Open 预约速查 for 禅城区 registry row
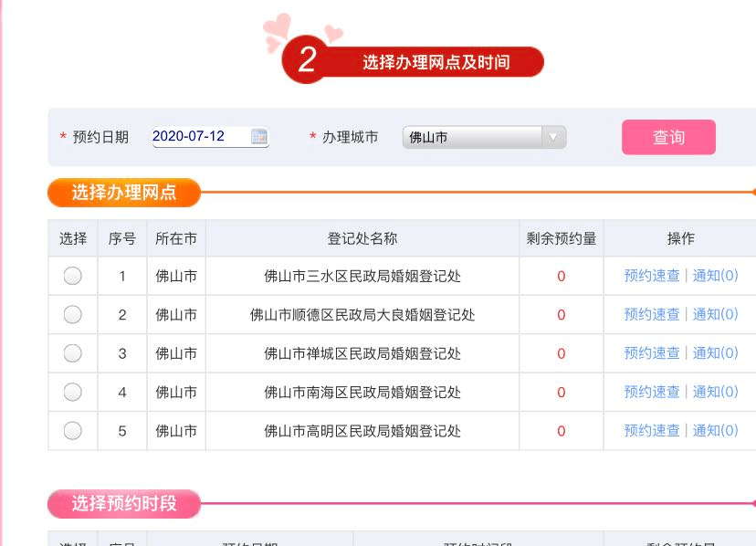The image size is (756, 546). click(x=651, y=353)
